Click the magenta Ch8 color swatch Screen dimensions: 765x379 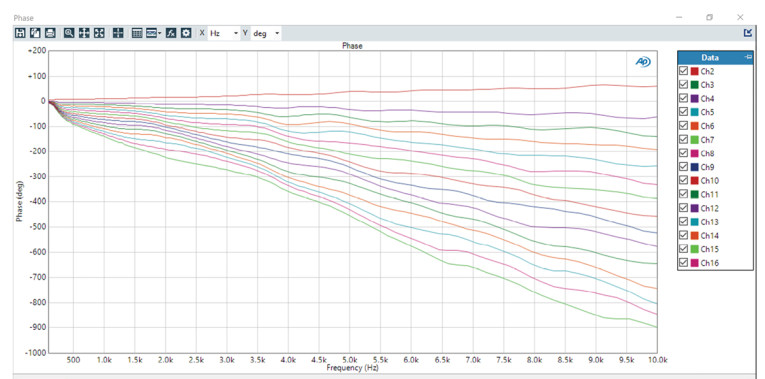pyautogui.click(x=695, y=153)
